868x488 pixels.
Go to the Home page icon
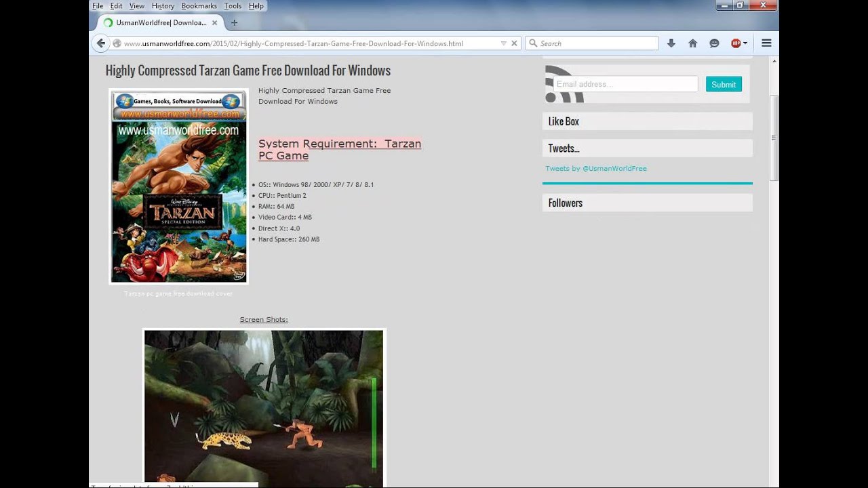pos(692,43)
